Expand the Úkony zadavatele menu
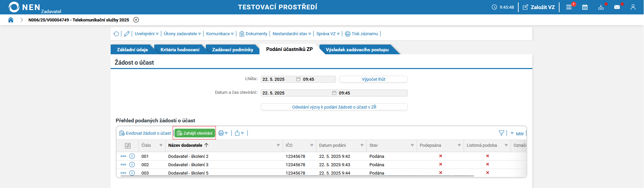 click(182, 34)
